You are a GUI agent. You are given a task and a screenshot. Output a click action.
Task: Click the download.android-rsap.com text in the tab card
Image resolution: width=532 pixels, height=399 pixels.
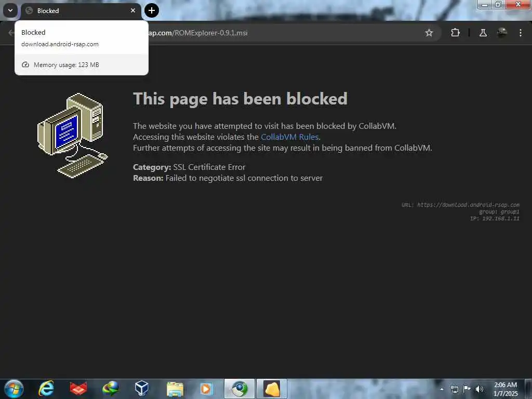[60, 44]
